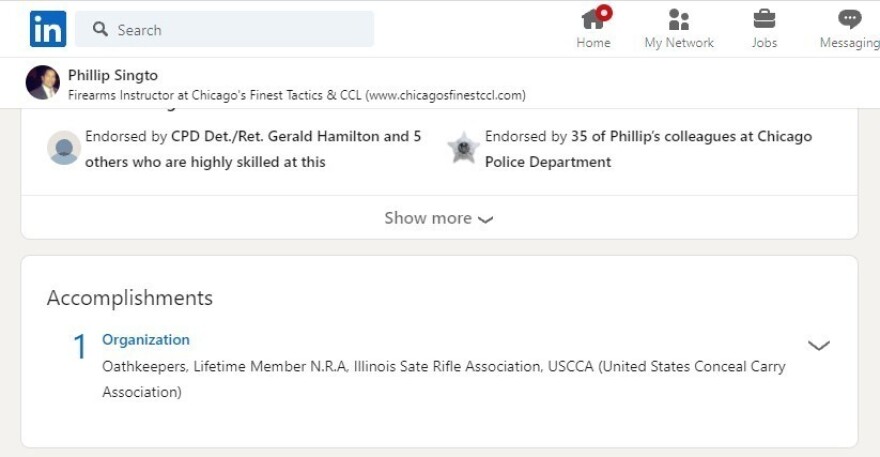
Task: Click the organization count number 1
Action: click(80, 347)
